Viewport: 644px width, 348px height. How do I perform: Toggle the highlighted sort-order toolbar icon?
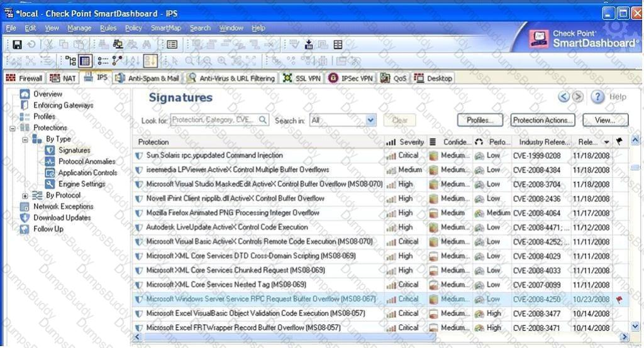click(150, 61)
